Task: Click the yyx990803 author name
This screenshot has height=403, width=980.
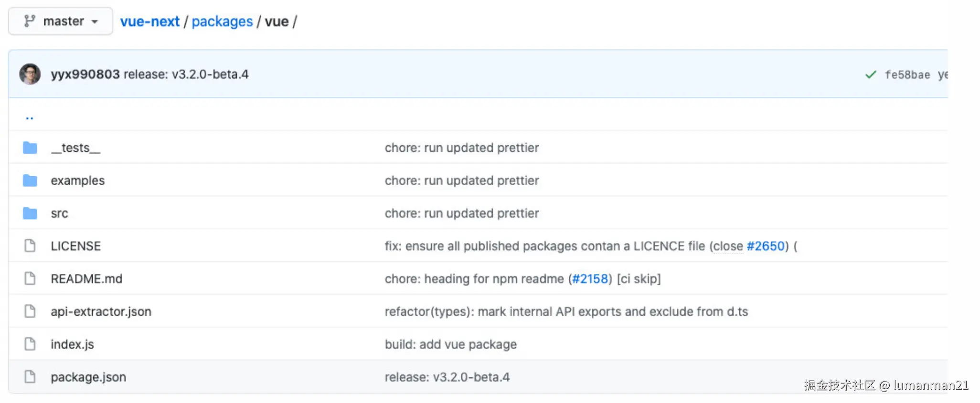Action: click(x=85, y=74)
